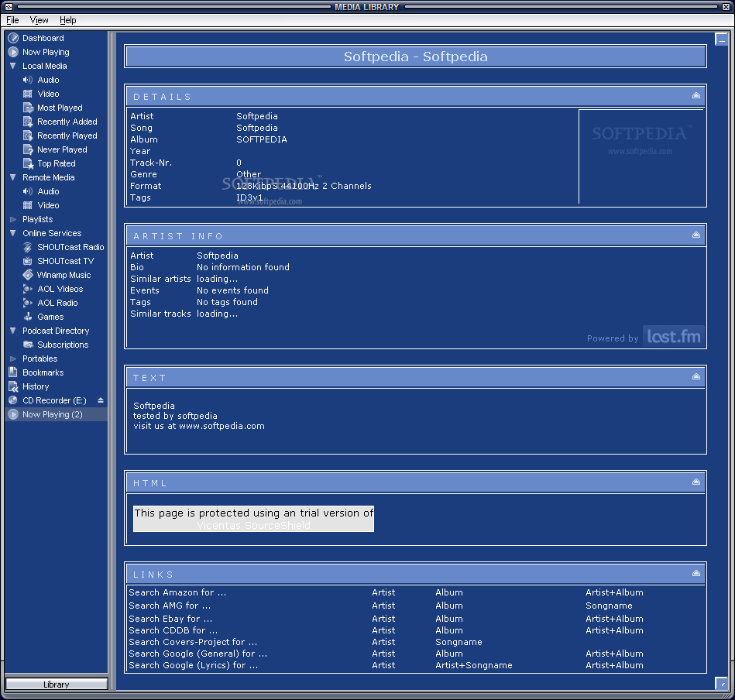Image resolution: width=735 pixels, height=700 pixels.
Task: Open the History icon
Action: pos(13,386)
